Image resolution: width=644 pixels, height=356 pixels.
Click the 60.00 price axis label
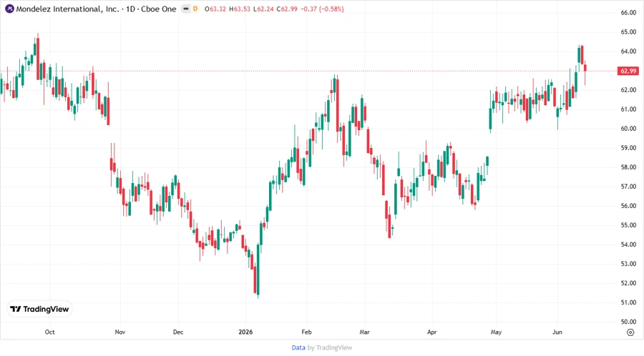(628, 129)
